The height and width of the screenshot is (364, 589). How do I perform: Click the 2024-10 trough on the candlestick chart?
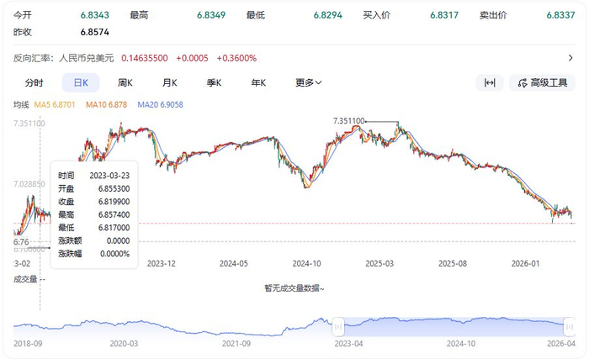(x=307, y=186)
